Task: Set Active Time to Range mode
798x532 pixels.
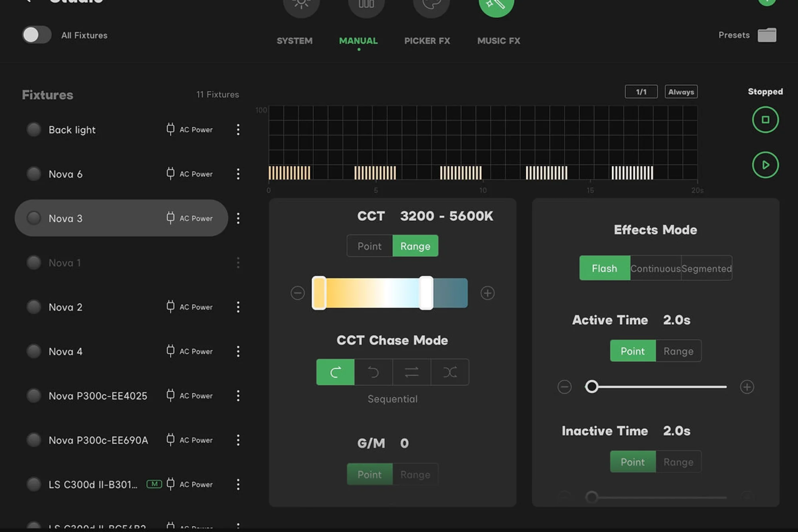Action: [x=678, y=351]
